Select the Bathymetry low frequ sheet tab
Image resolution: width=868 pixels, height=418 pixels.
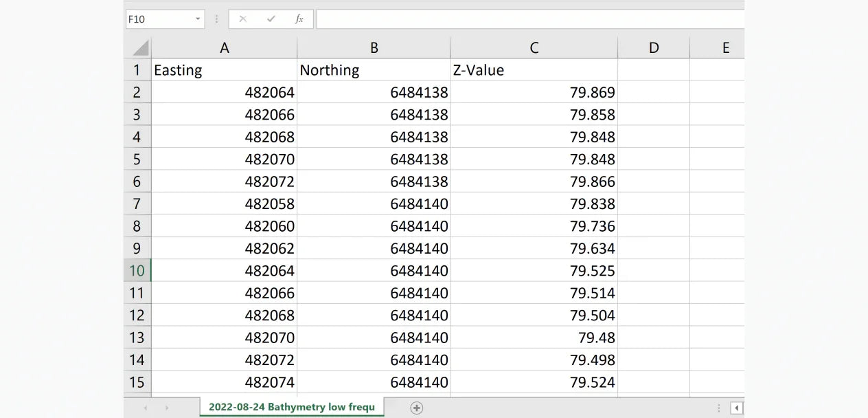pyautogui.click(x=292, y=407)
